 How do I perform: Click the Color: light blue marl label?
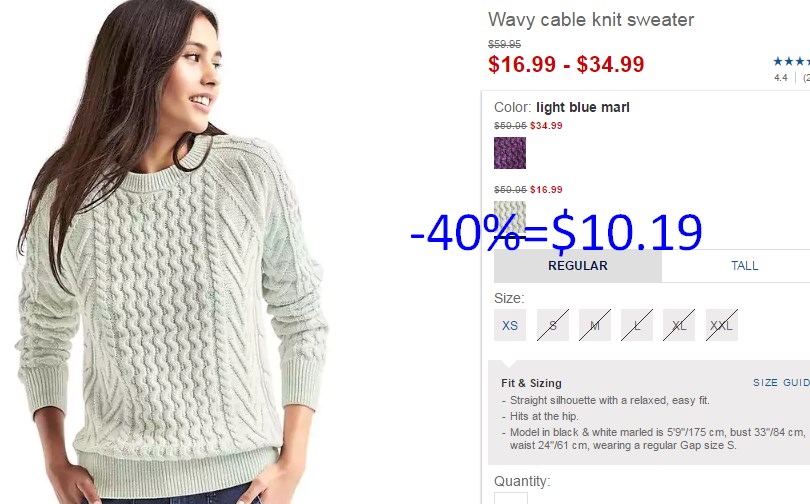[562, 107]
